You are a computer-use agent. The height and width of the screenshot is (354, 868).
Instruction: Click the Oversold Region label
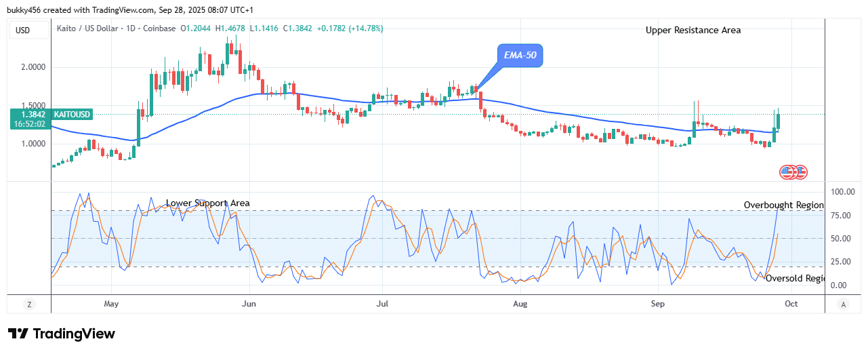tap(795, 278)
